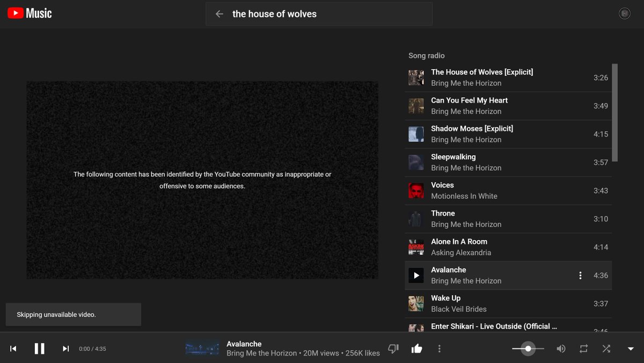Toggle repeat mode

[583, 349]
